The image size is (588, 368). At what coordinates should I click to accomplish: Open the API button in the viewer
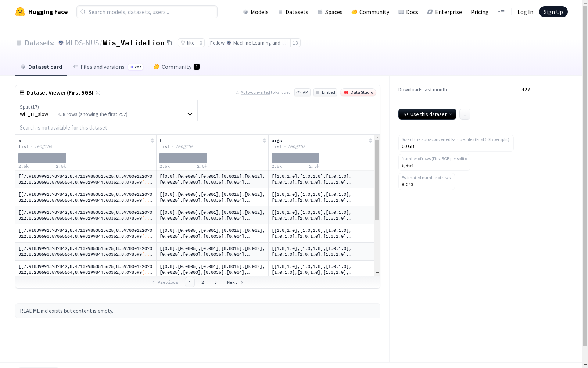pos(302,92)
